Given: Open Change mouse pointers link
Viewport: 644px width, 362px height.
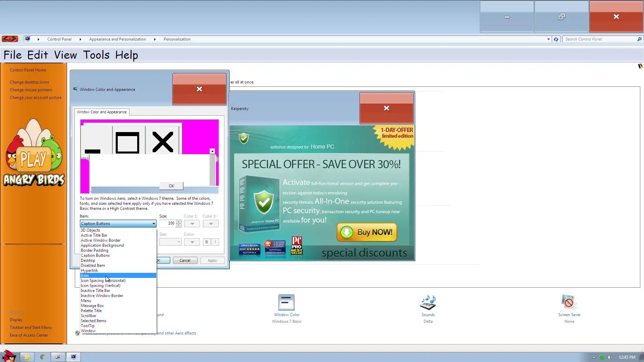Looking at the screenshot, I should [31, 90].
